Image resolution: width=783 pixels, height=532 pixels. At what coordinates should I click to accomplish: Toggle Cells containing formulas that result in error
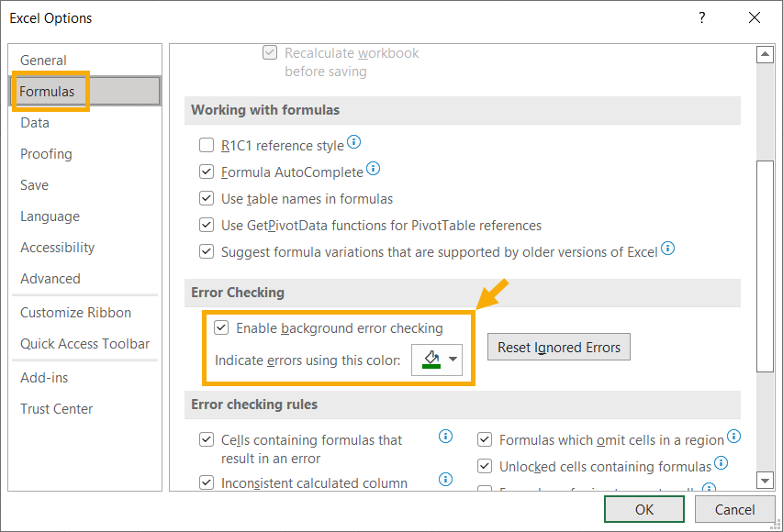(207, 439)
